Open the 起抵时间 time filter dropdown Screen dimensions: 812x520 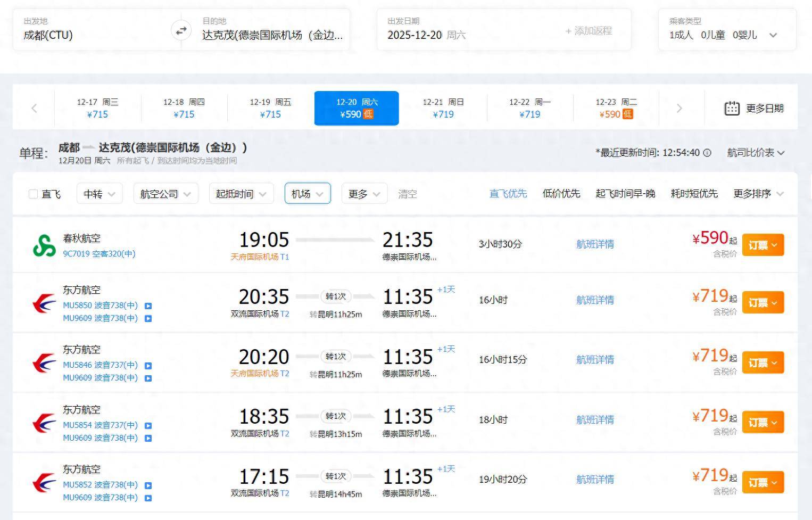pos(241,194)
